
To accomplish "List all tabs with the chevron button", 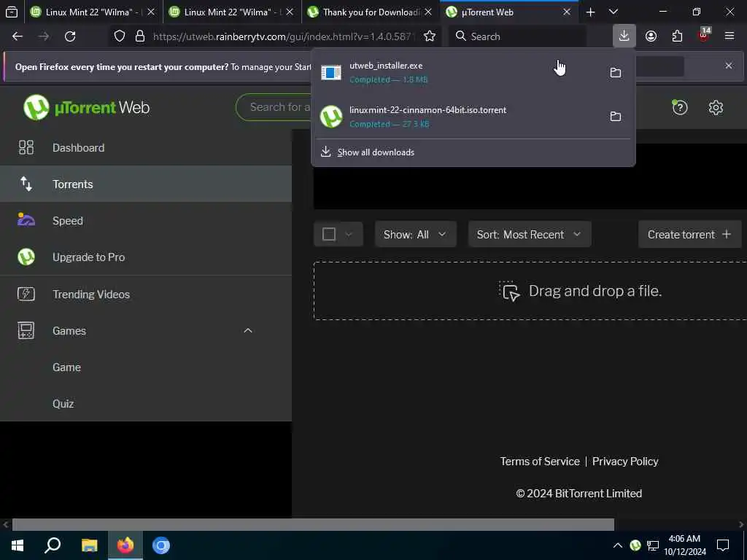I will pos(613,12).
